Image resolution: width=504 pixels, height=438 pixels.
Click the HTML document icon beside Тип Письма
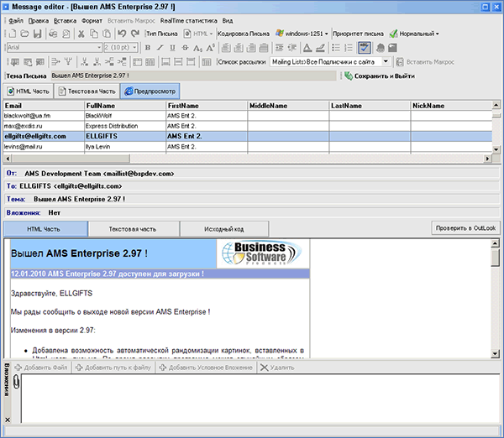(187, 34)
